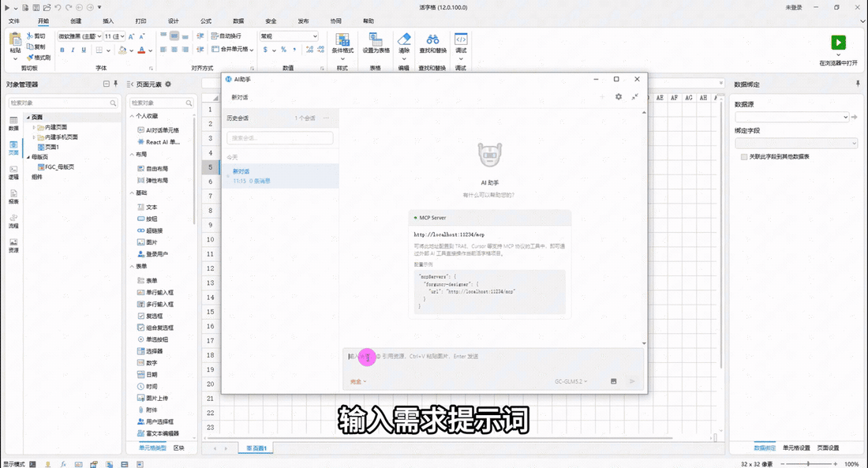Click the collapse arrows icon in AI助手
Screen dimensions: 868x468
click(x=635, y=97)
